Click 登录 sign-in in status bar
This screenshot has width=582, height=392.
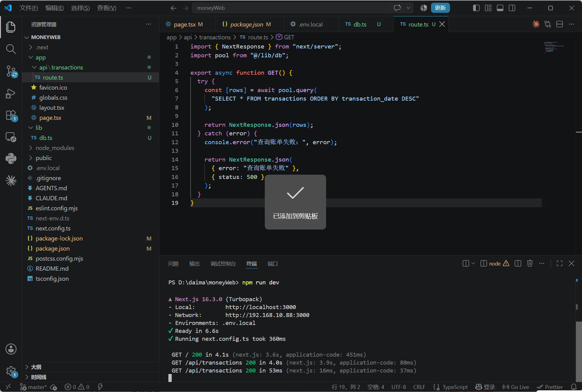pyautogui.click(x=485, y=387)
